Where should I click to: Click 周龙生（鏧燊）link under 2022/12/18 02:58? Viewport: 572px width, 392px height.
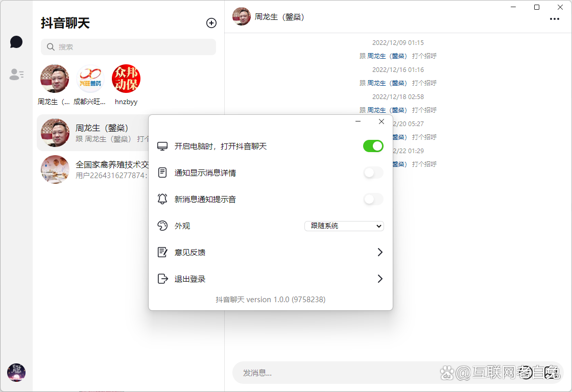(x=387, y=110)
